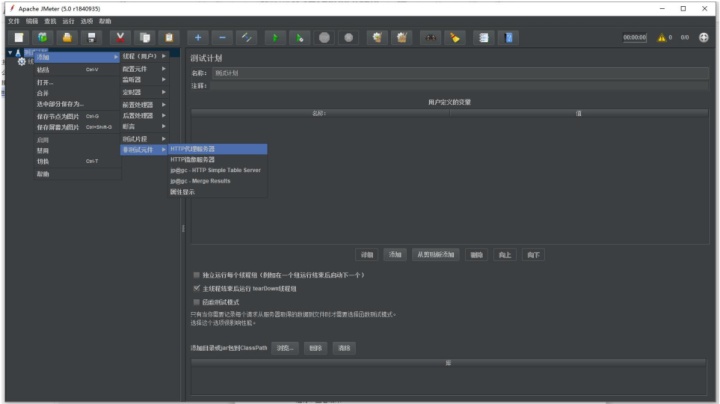Click 清除 button beside ClassPath

pyautogui.click(x=344, y=348)
